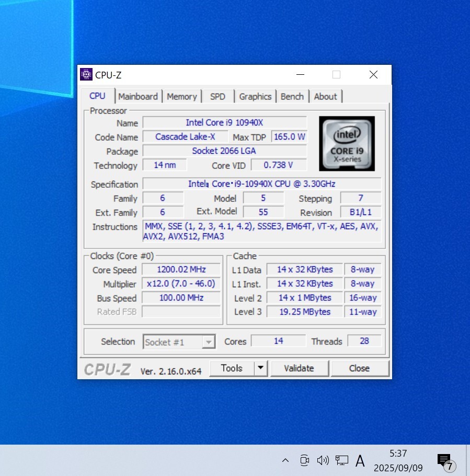Image resolution: width=470 pixels, height=476 pixels.
Task: Open the About tab
Action: point(326,96)
